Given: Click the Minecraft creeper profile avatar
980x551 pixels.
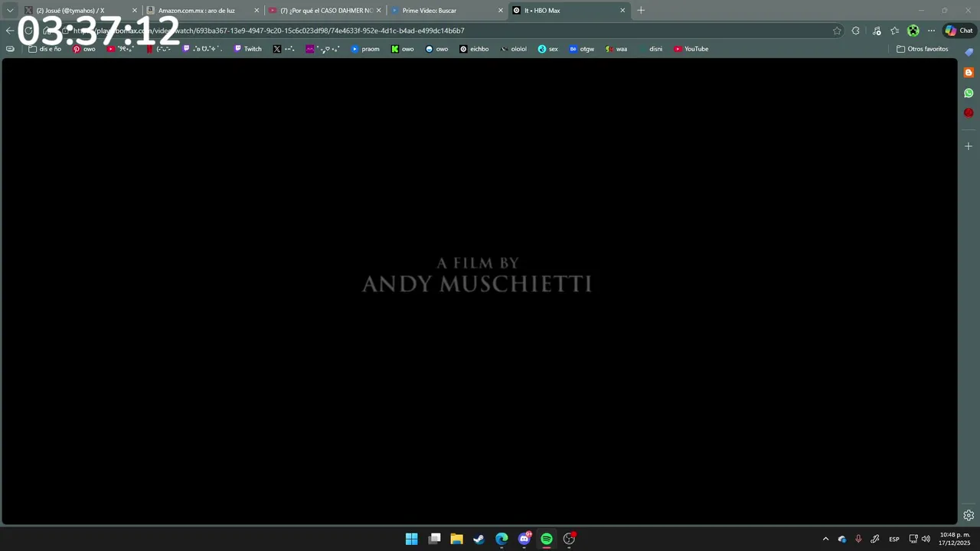Looking at the screenshot, I should point(913,31).
